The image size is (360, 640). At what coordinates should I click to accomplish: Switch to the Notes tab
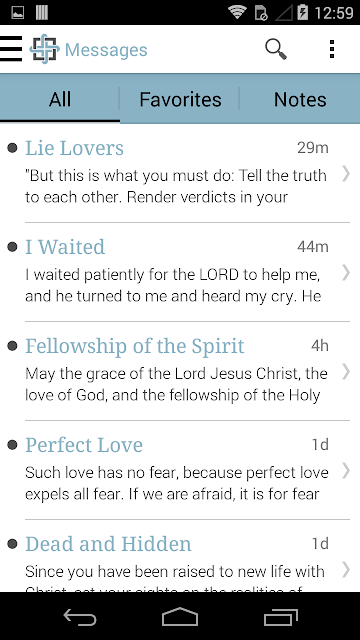tap(300, 99)
